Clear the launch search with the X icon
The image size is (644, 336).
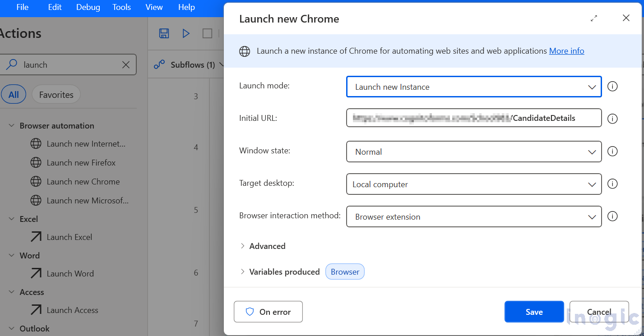pyautogui.click(x=125, y=64)
